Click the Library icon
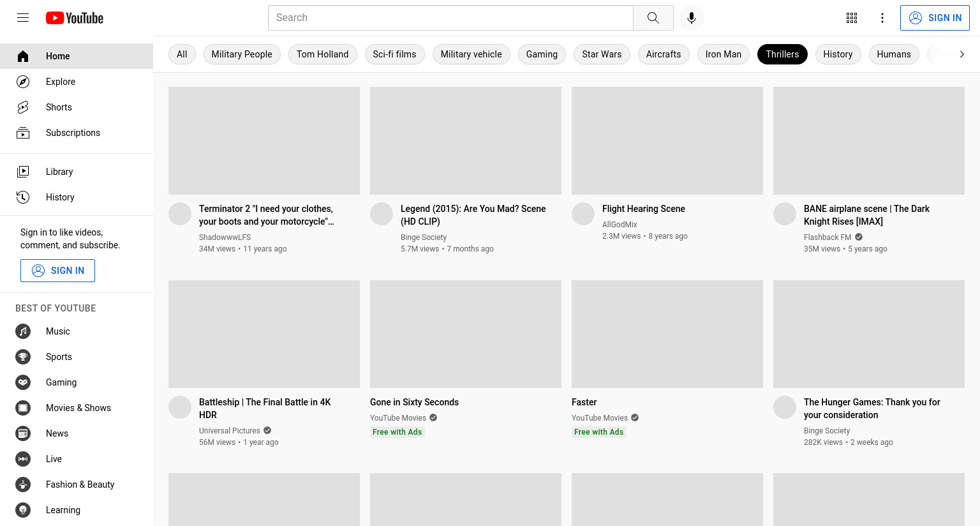The height and width of the screenshot is (526, 980). click(x=23, y=172)
